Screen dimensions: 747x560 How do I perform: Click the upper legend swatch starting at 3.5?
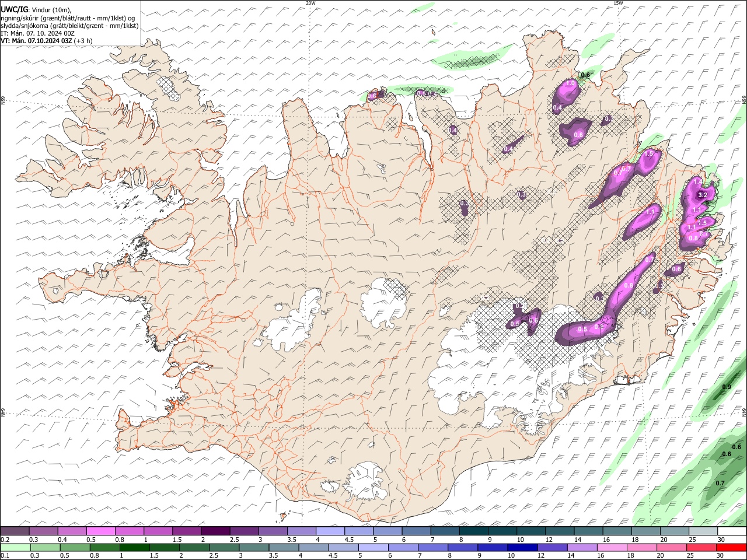301,531
